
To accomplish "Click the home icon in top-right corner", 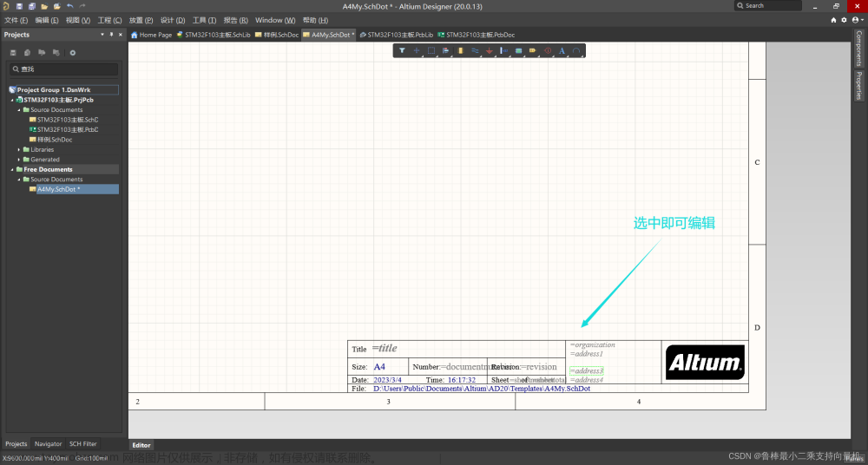I will coord(833,20).
